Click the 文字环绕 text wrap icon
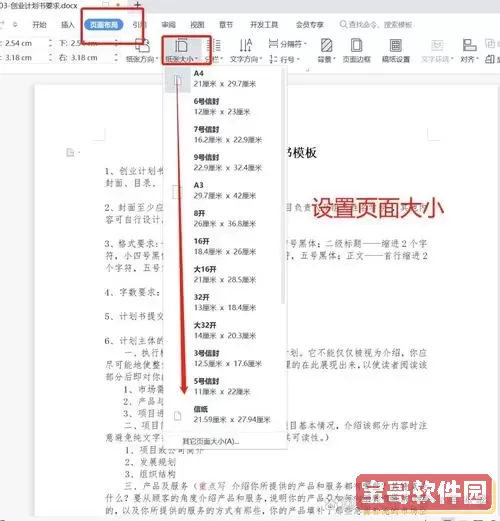 [437, 45]
